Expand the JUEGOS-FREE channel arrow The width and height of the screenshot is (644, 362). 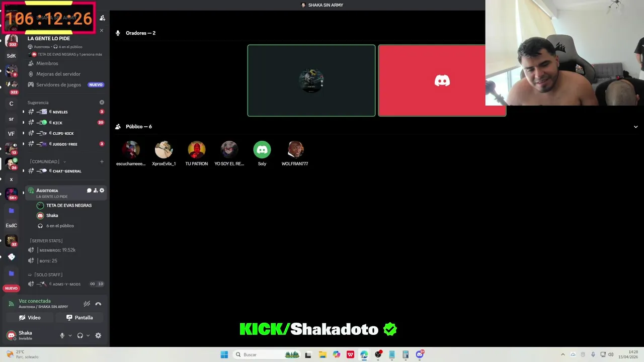[x=23, y=144]
